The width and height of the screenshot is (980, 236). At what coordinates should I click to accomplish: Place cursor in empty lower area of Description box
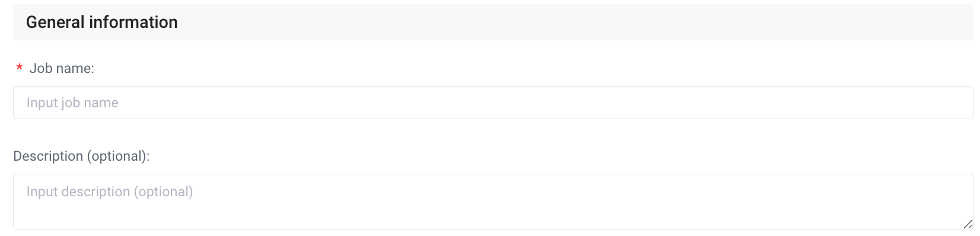(x=493, y=216)
